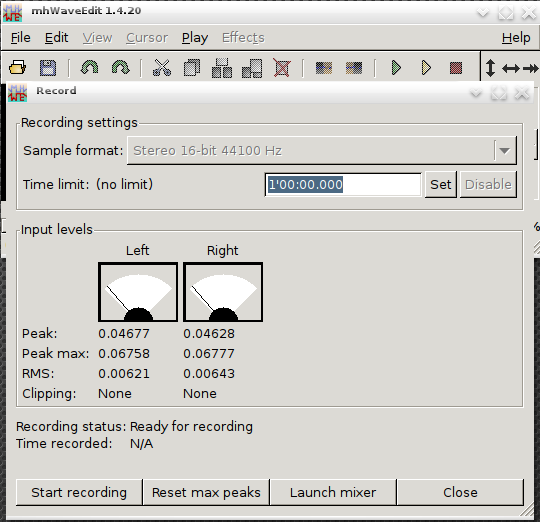Click the right-arrow icon at toolbar end

[x=531, y=68]
